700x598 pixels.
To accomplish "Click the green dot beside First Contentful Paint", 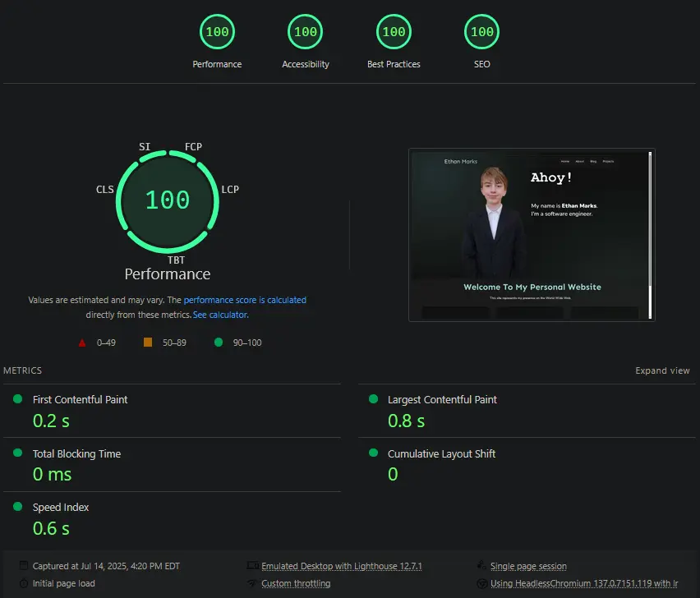I will pos(18,399).
